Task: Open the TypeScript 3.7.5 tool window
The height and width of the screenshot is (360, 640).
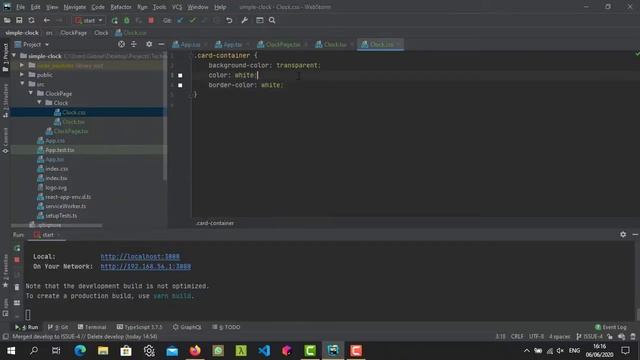Action: (x=139, y=327)
